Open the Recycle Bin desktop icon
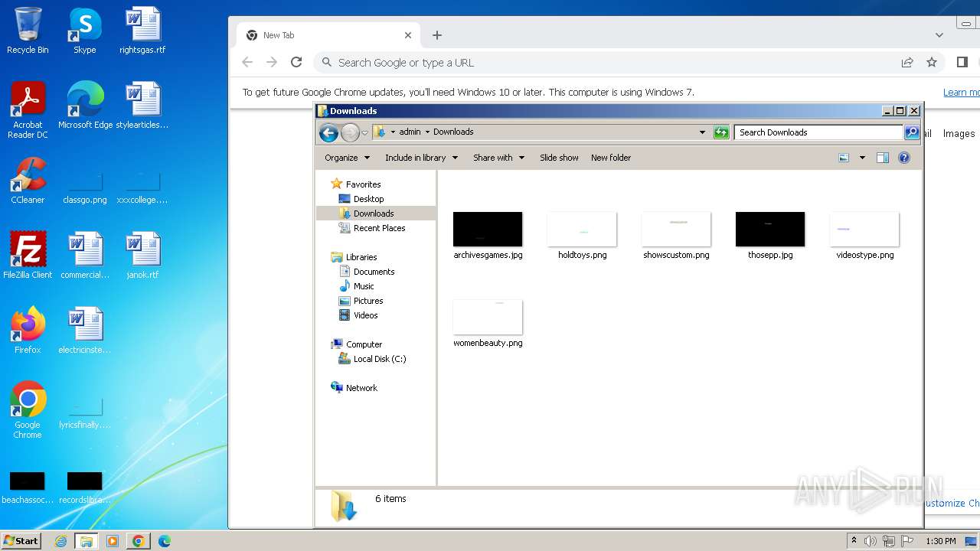This screenshot has height=551, width=980. (x=28, y=31)
